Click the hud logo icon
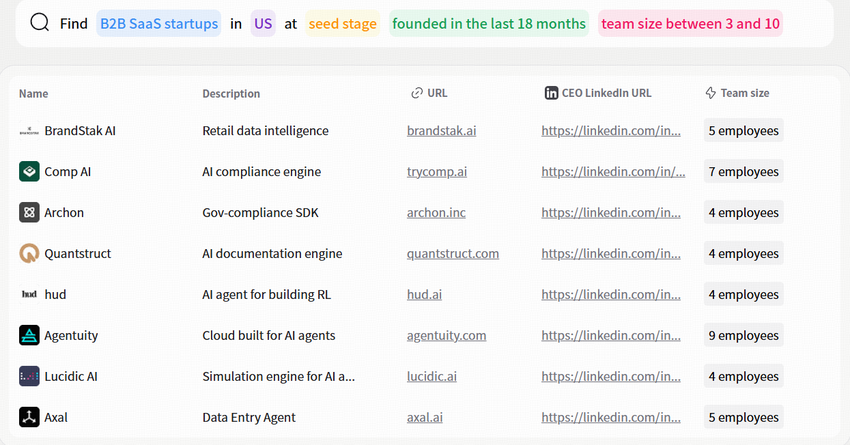The image size is (850, 445). pyautogui.click(x=29, y=295)
